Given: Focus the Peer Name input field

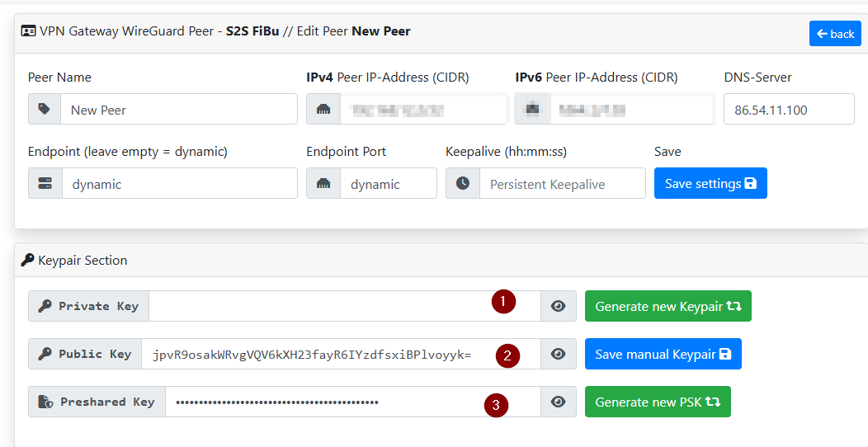Looking at the screenshot, I should point(178,109).
